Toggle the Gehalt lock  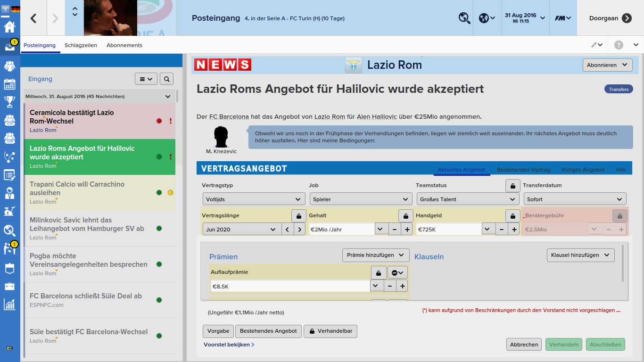click(x=406, y=216)
